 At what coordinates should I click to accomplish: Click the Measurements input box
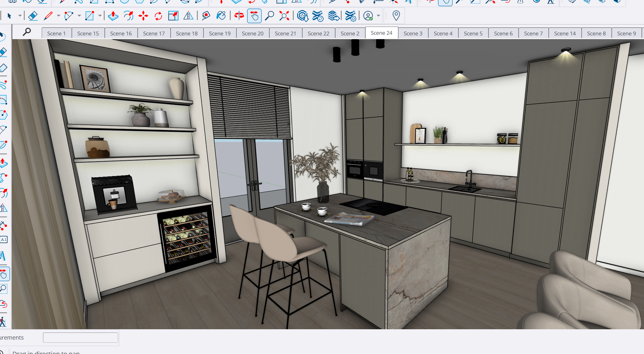pos(80,337)
